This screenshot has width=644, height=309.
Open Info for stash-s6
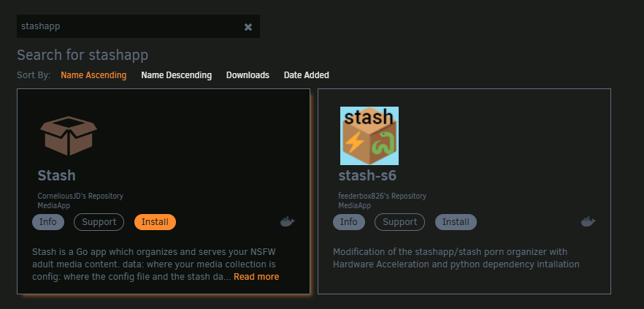tap(349, 222)
